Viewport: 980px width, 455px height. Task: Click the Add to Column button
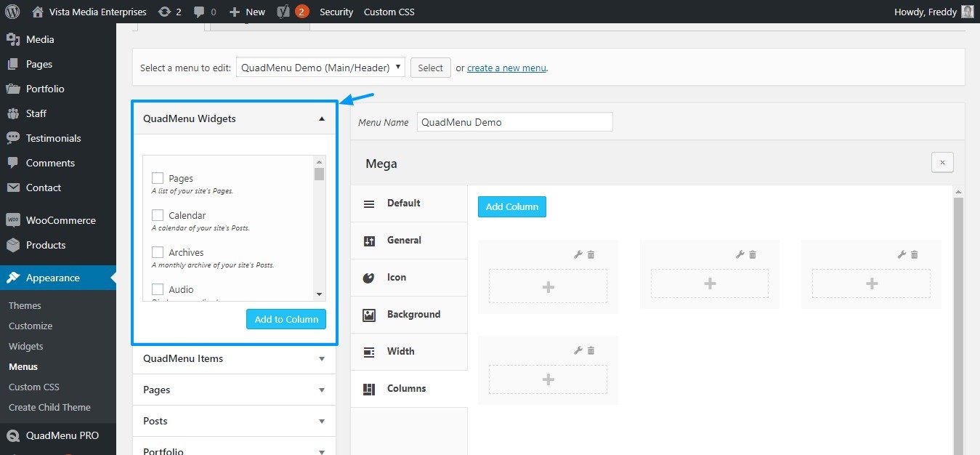pos(286,319)
